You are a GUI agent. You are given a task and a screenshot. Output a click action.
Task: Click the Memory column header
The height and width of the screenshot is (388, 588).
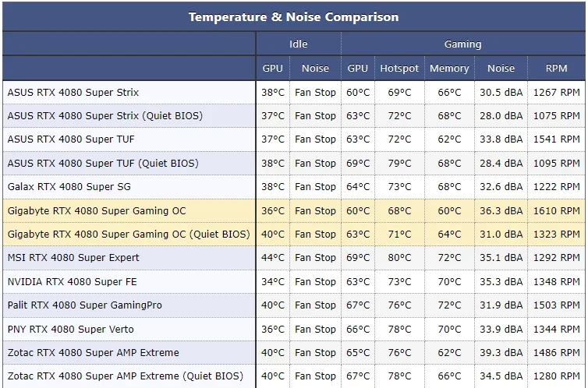pos(449,68)
